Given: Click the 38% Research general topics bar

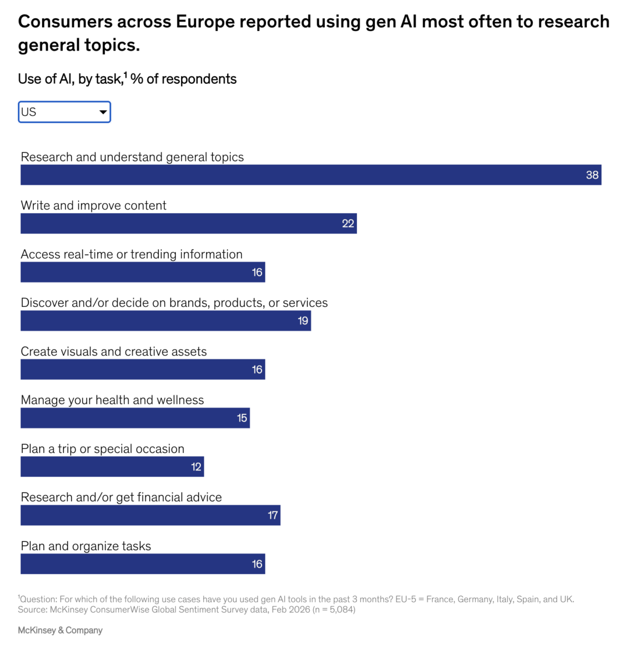Looking at the screenshot, I should (311, 175).
